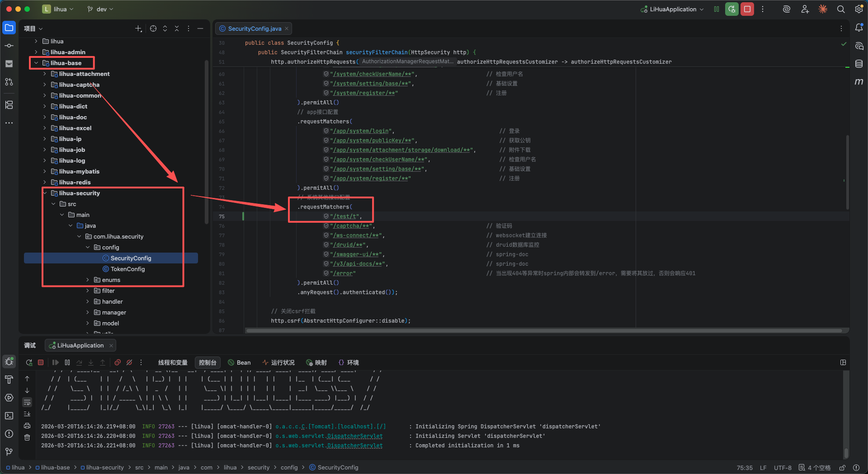The image size is (868, 474).
Task: Clear console output with the trash icon
Action: coord(27,437)
